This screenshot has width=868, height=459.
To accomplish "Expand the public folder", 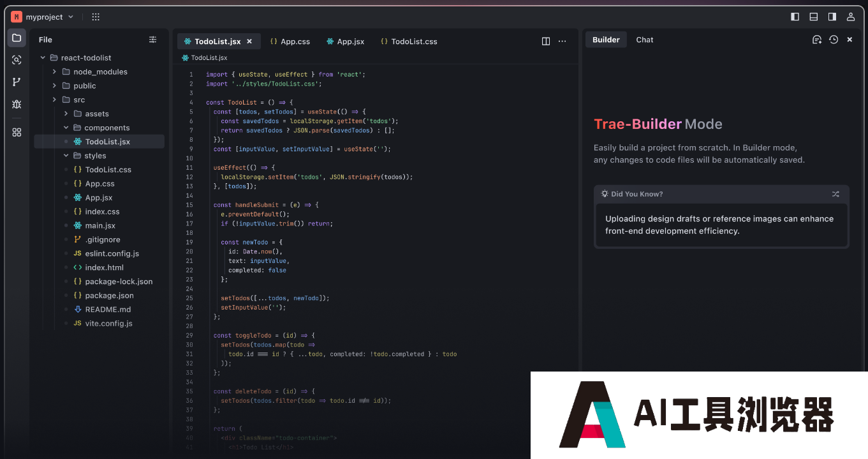I will pos(55,86).
